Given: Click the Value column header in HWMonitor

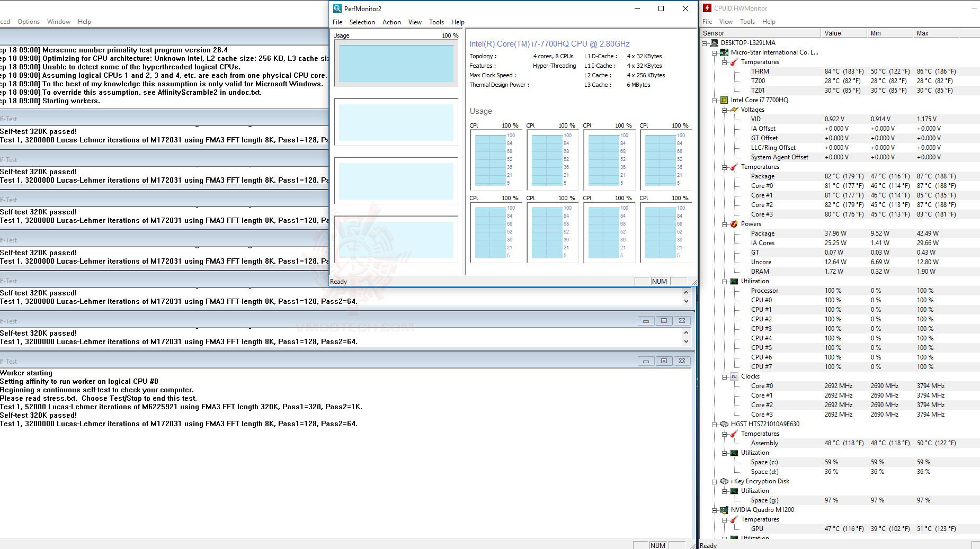Looking at the screenshot, I should point(844,33).
